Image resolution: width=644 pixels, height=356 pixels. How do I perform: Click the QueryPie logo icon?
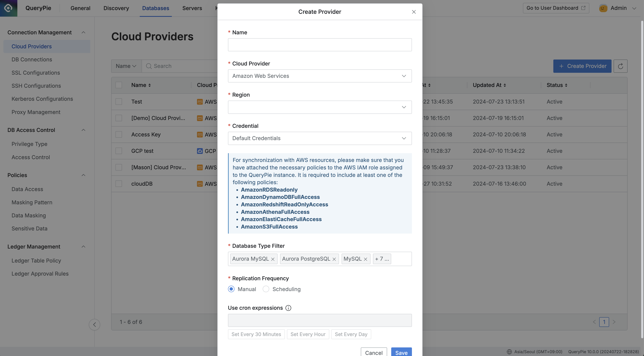pos(8,8)
